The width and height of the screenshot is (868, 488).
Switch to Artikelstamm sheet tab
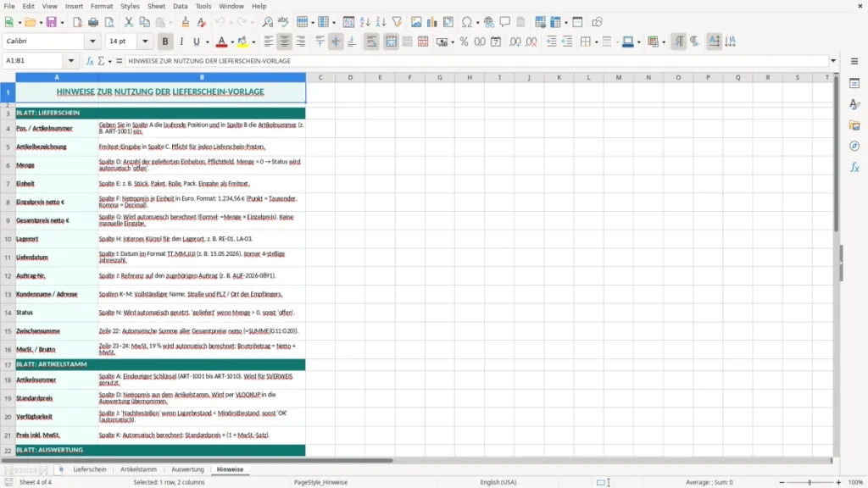coord(138,469)
